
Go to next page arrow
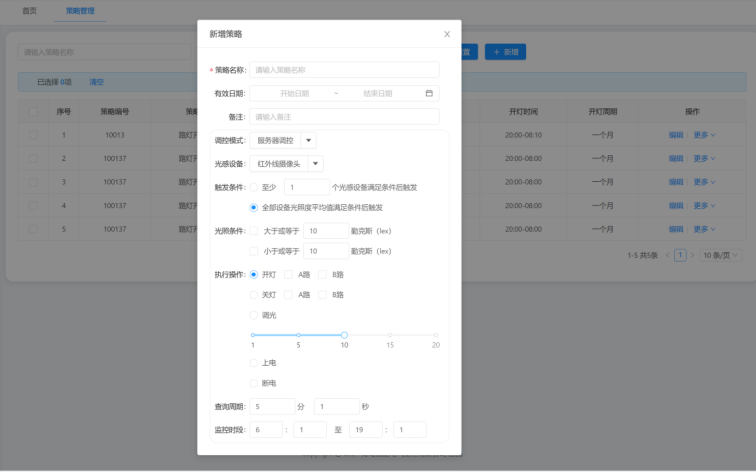[692, 255]
